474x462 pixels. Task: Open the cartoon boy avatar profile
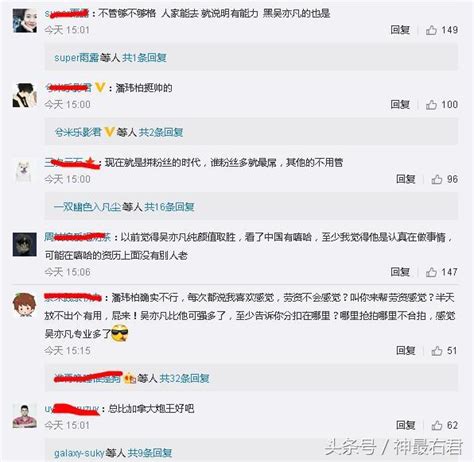click(x=24, y=305)
